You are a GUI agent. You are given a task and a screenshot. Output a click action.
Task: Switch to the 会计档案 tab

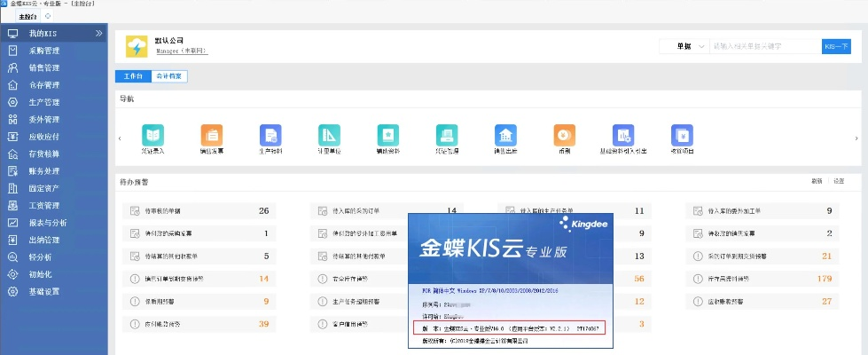click(169, 76)
